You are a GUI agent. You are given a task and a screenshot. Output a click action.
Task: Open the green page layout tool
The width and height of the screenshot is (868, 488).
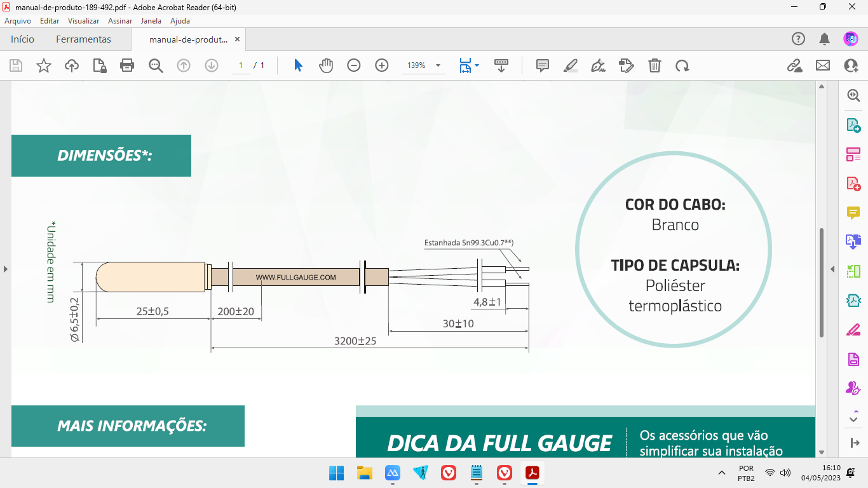coord(853,271)
